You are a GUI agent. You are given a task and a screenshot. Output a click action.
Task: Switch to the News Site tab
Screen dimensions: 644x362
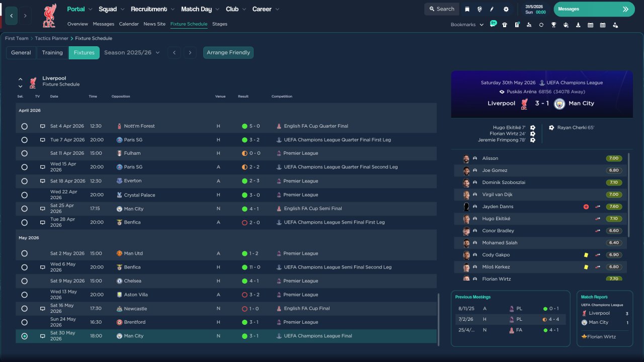coord(154,24)
